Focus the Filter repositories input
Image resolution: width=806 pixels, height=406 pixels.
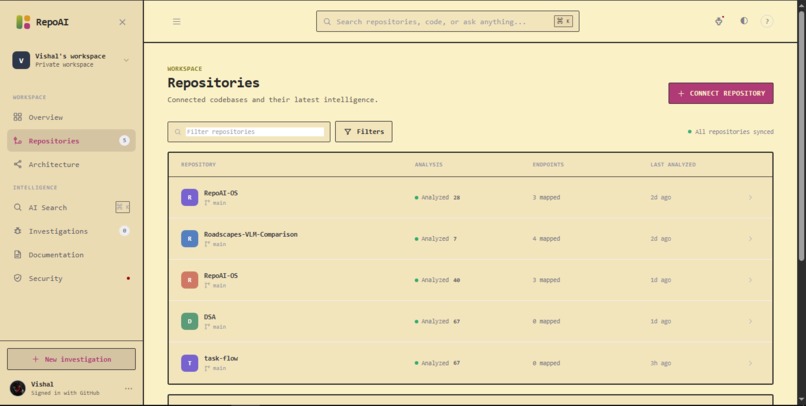point(249,132)
